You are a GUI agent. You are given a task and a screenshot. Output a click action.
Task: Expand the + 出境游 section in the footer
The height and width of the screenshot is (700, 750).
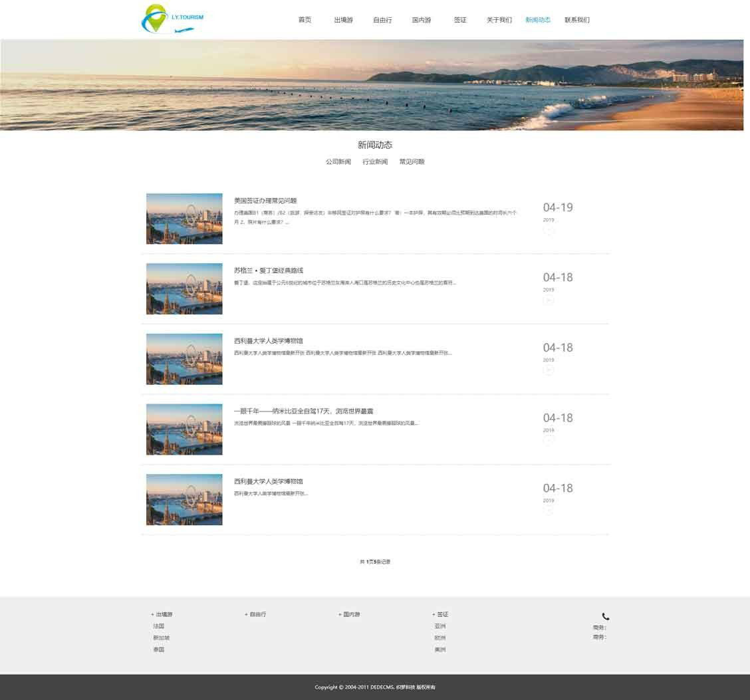[x=162, y=614]
